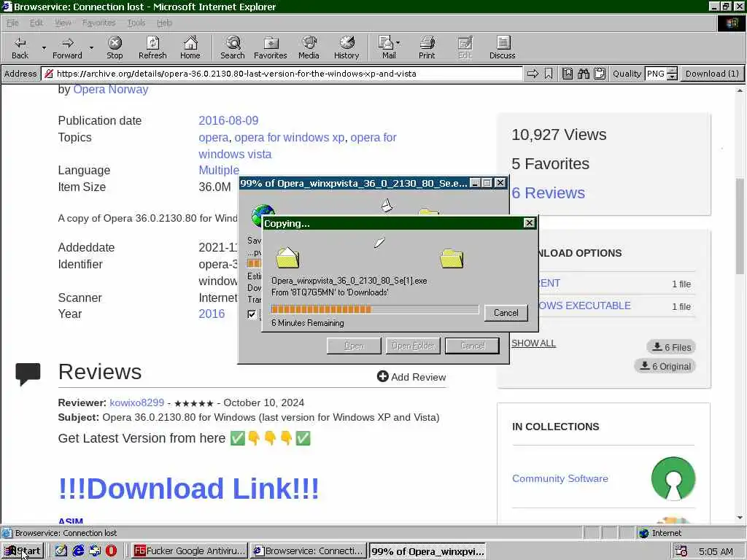Click the scroll down arrow of the page
The height and width of the screenshot is (560, 747).
pyautogui.click(x=740, y=518)
